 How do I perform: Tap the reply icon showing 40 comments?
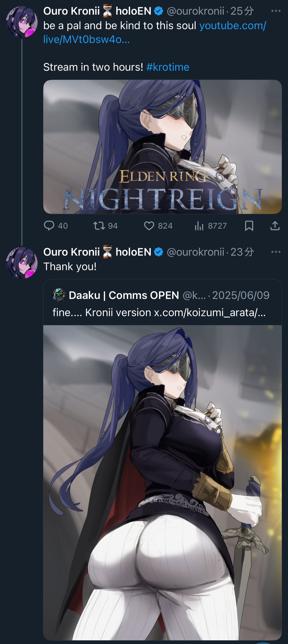[49, 226]
